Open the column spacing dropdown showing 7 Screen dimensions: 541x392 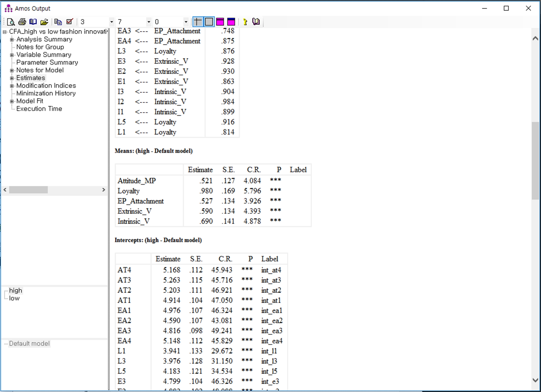coord(149,22)
